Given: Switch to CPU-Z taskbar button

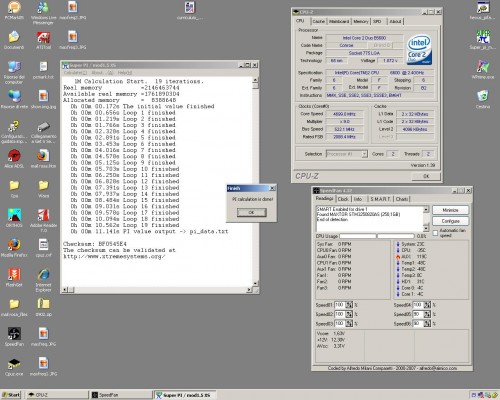Looking at the screenshot, I should (x=57, y=395).
